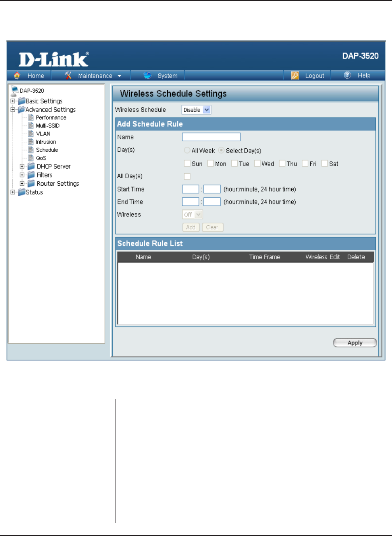Click the Clear button
The image size is (392, 536).
point(212,227)
